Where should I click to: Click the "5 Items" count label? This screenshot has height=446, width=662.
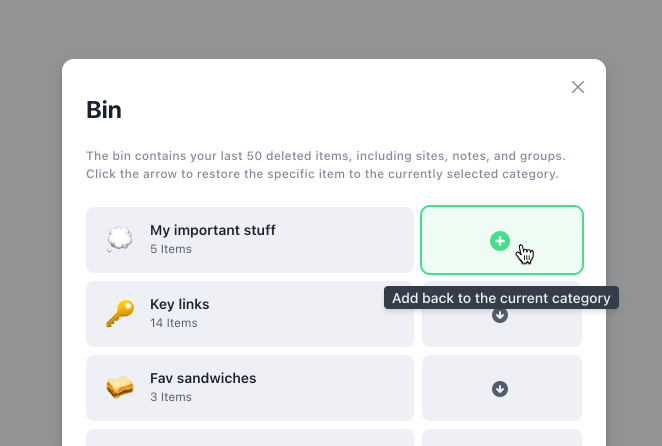(171, 249)
